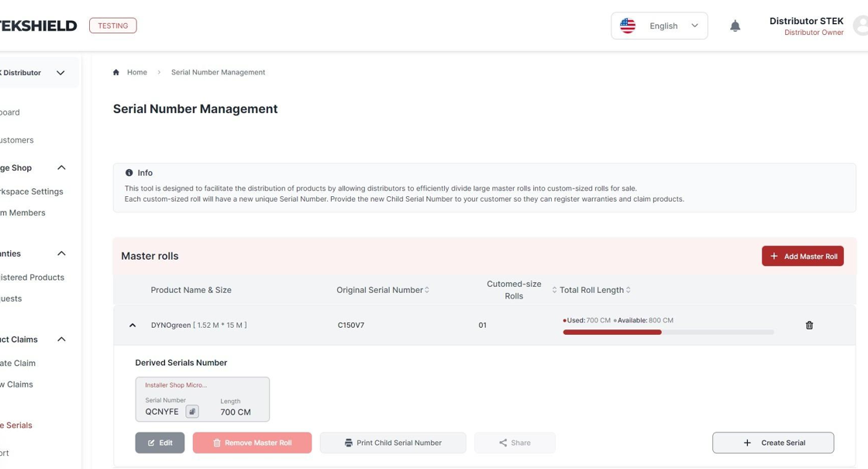
Task: Open the user avatar menu
Action: (x=860, y=26)
